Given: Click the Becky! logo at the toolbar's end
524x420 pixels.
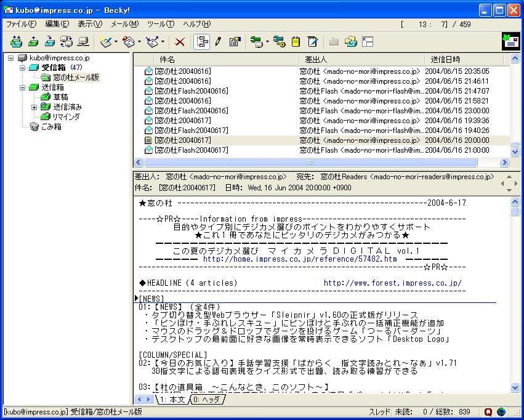Looking at the screenshot, I should point(511,41).
